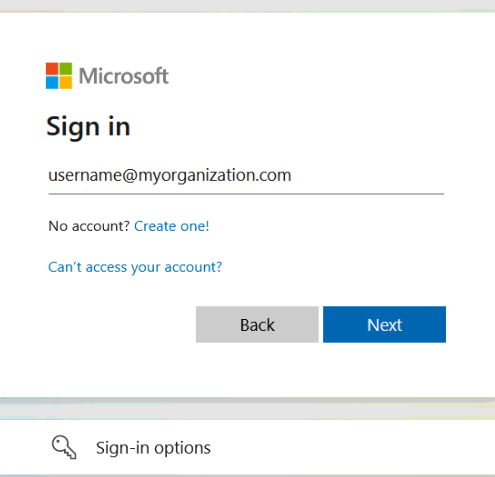Focus the username@myorganization.com email field

coord(246,176)
